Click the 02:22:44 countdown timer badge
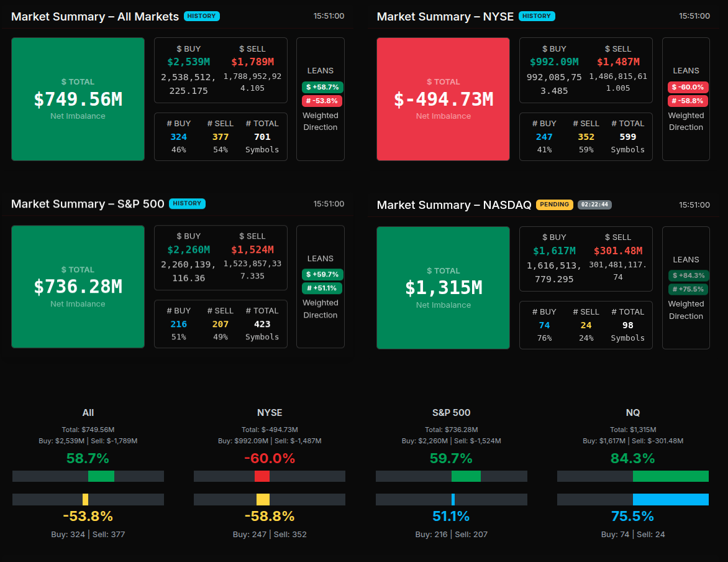 pyautogui.click(x=594, y=205)
